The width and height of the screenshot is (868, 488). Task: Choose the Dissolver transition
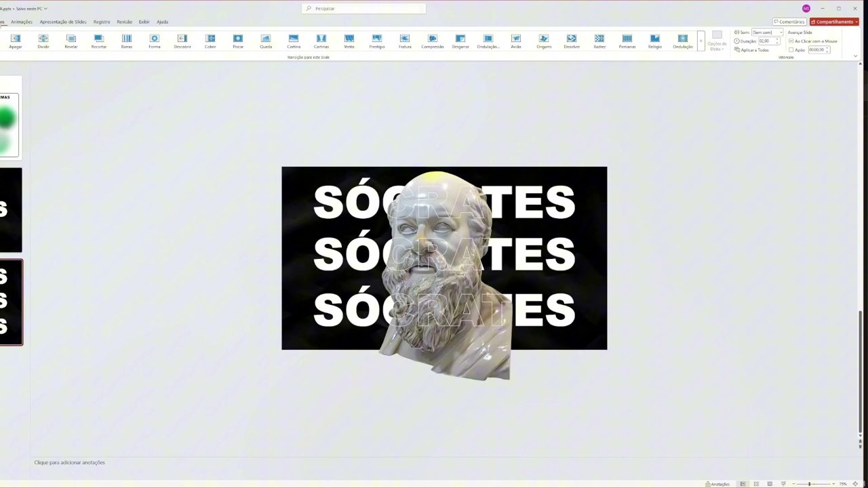[572, 41]
